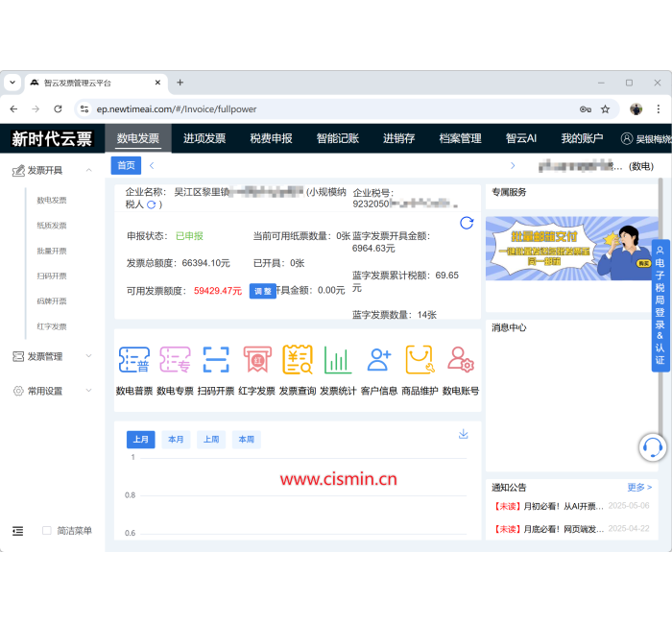672x624 pixels.
Task: Show chart data for 上周
Action: pyautogui.click(x=211, y=440)
